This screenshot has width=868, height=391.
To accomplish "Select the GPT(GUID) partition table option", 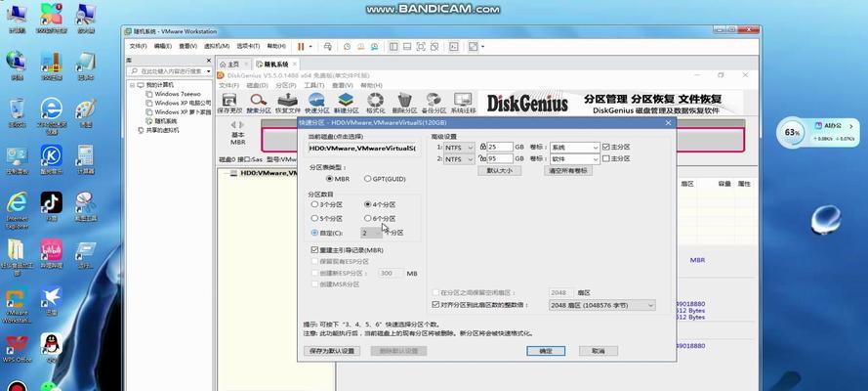I will pos(385,179).
